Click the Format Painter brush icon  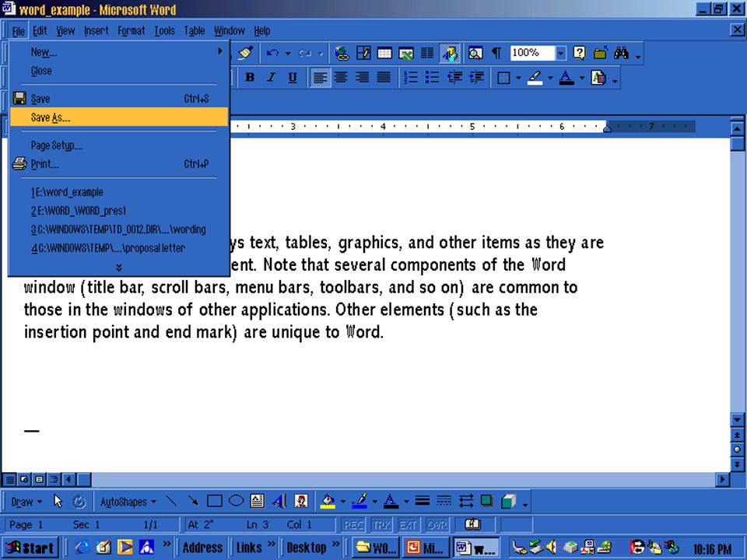(245, 53)
